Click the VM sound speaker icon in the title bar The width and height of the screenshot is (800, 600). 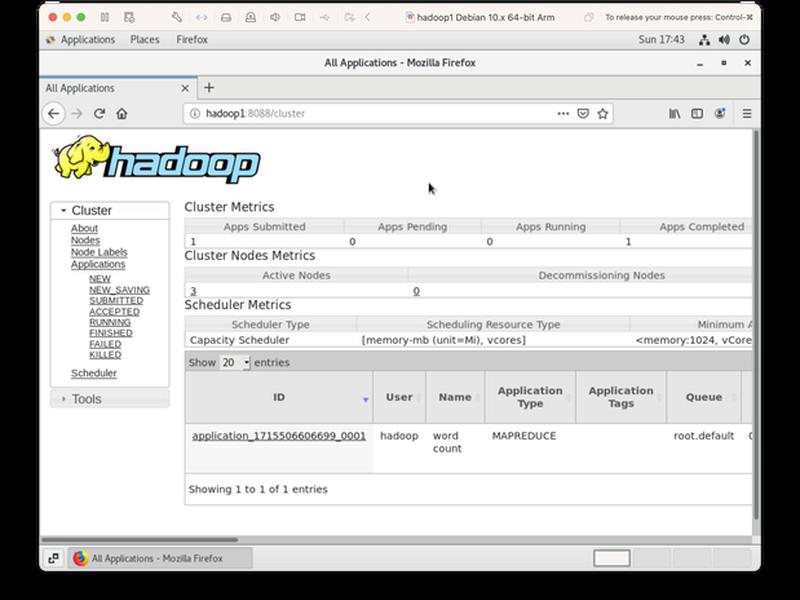(275, 17)
